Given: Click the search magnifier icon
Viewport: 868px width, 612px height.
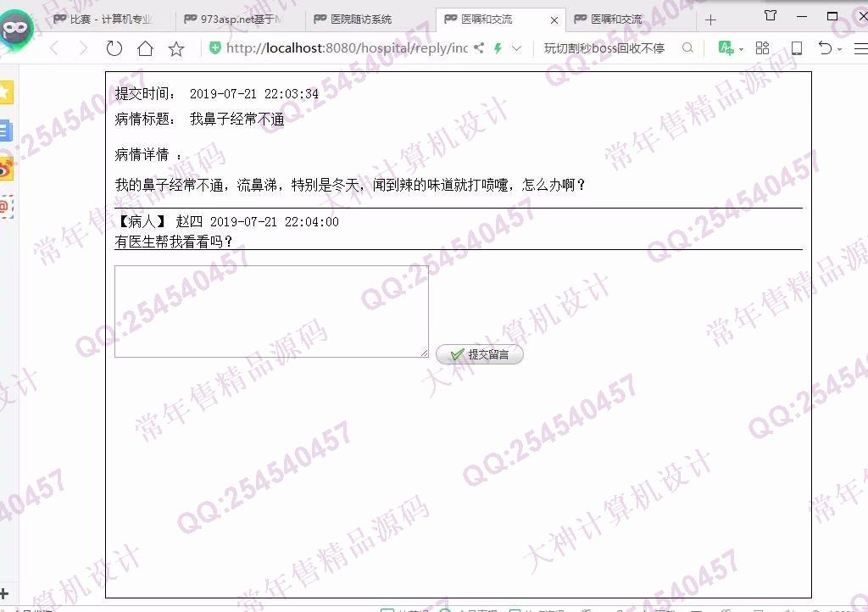Looking at the screenshot, I should (687, 48).
